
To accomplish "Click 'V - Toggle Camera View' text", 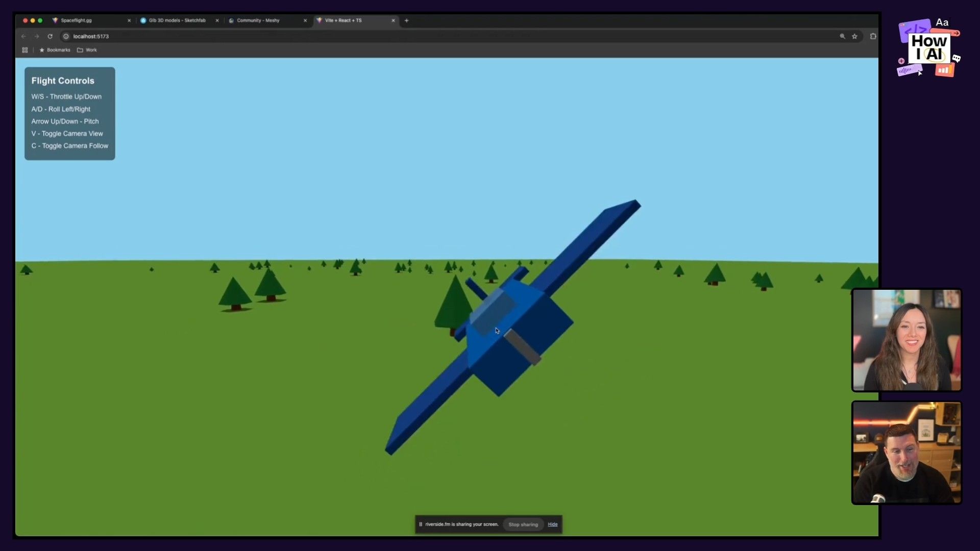I will [x=67, y=134].
